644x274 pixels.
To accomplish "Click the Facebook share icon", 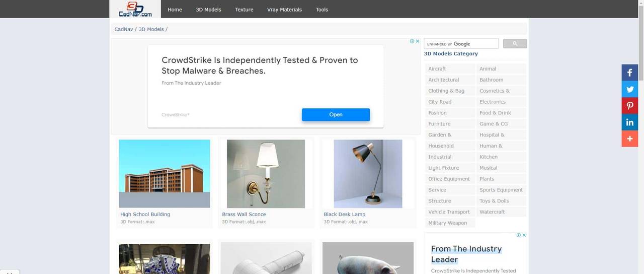I will [x=629, y=73].
